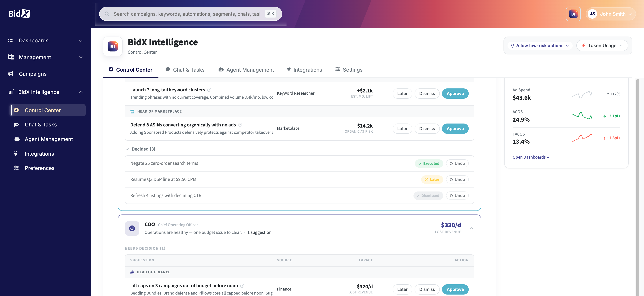Click help icon beside Defend 8 ASINs
The width and height of the screenshot is (644, 296).
240,125
